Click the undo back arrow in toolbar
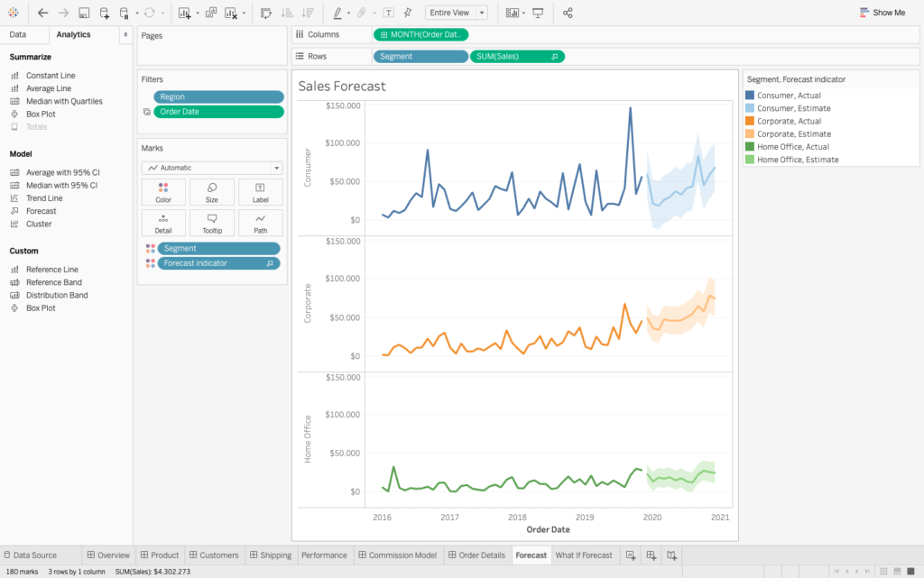This screenshot has height=578, width=924. point(42,13)
